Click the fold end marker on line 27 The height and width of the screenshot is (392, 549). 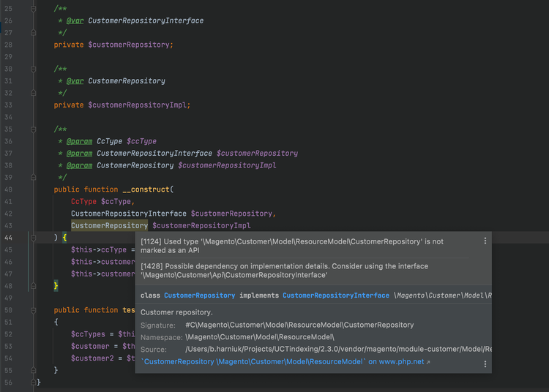pos(34,33)
